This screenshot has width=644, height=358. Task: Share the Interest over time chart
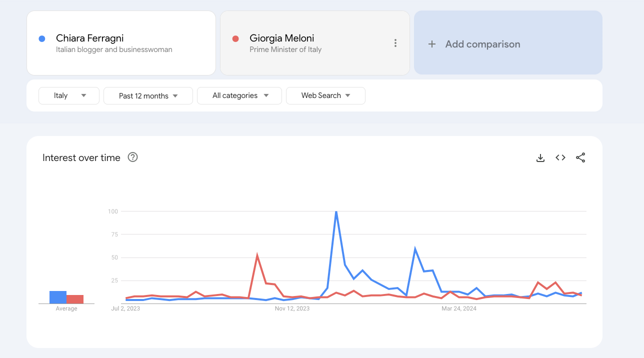(580, 158)
